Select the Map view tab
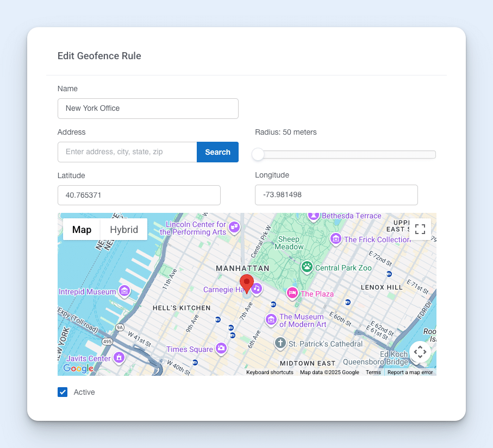This screenshot has width=493, height=448. tap(81, 230)
